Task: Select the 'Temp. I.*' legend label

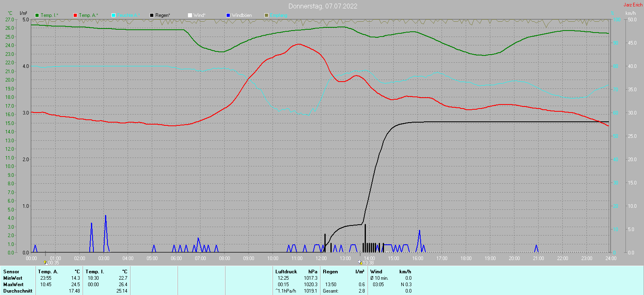Action: (50, 15)
